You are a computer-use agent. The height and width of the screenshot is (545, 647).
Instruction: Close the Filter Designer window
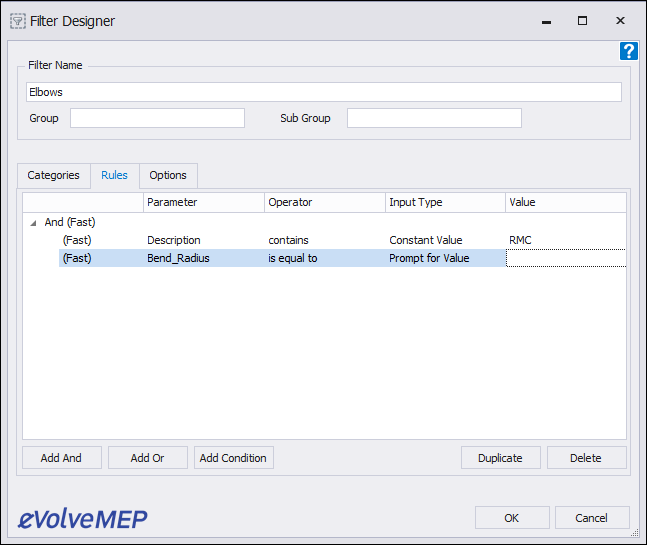(x=620, y=21)
